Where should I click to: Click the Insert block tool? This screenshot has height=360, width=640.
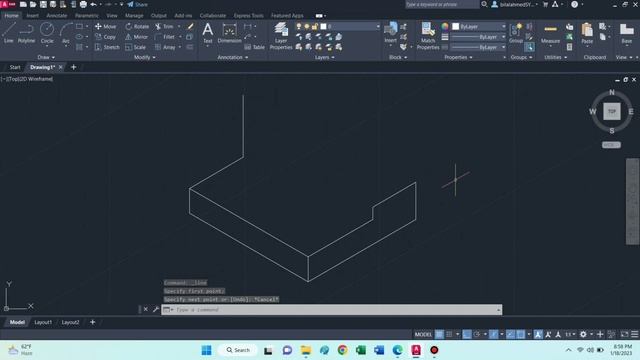coord(391,33)
